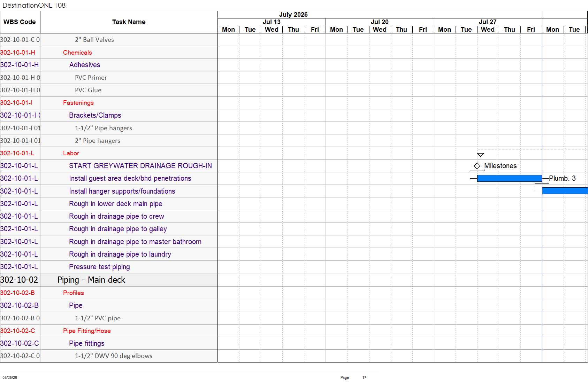Select the PVC Glue item row

coord(109,90)
